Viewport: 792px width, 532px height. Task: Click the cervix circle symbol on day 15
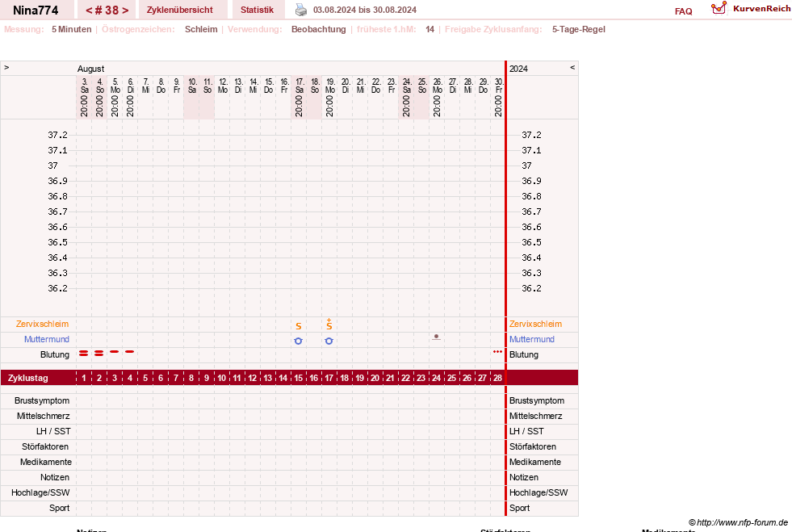[x=299, y=341]
